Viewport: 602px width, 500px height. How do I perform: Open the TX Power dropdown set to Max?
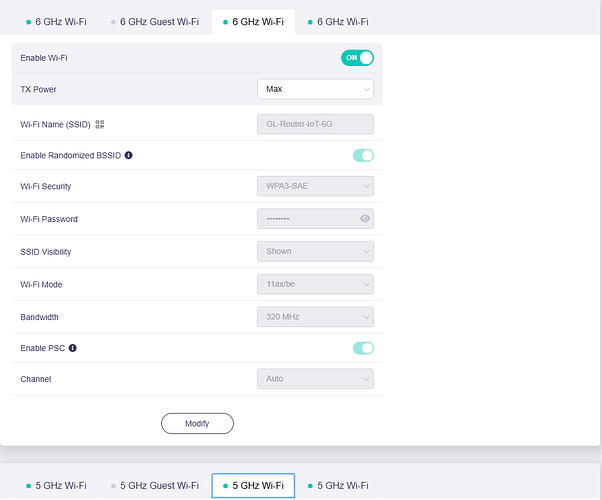click(315, 89)
